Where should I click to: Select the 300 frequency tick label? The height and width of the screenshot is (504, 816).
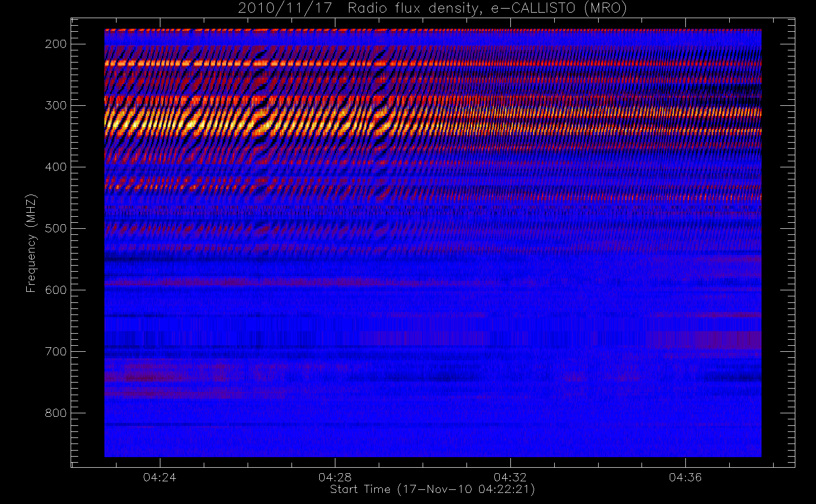coord(56,106)
